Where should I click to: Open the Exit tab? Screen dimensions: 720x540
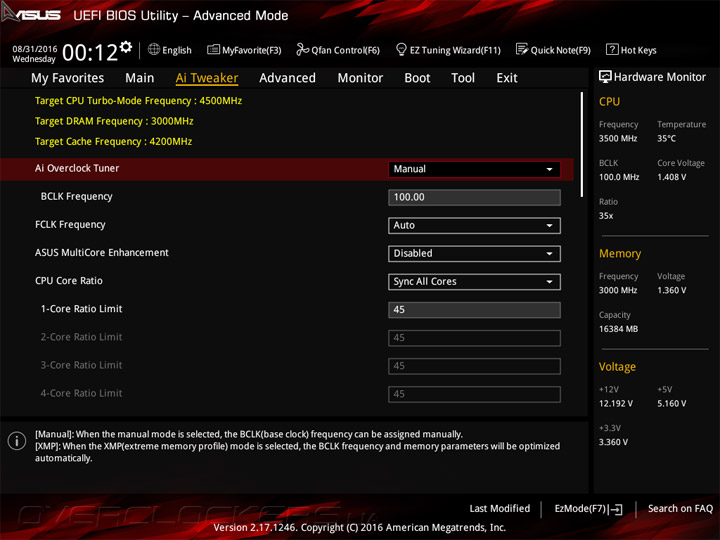(x=507, y=78)
